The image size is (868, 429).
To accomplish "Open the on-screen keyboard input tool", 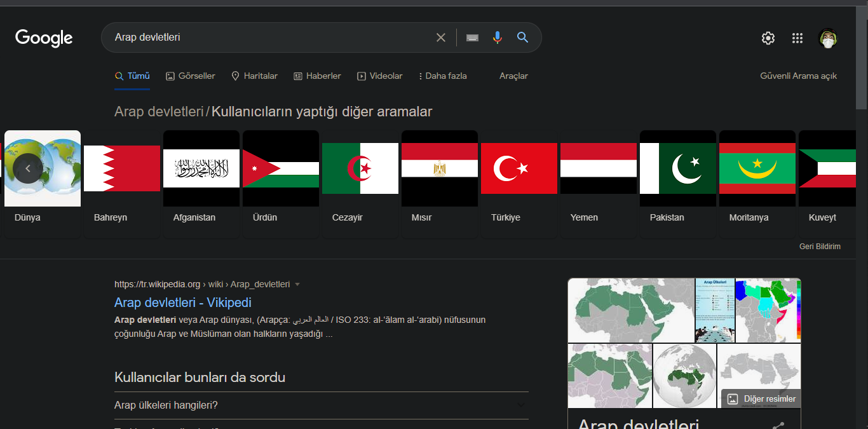I will point(472,37).
